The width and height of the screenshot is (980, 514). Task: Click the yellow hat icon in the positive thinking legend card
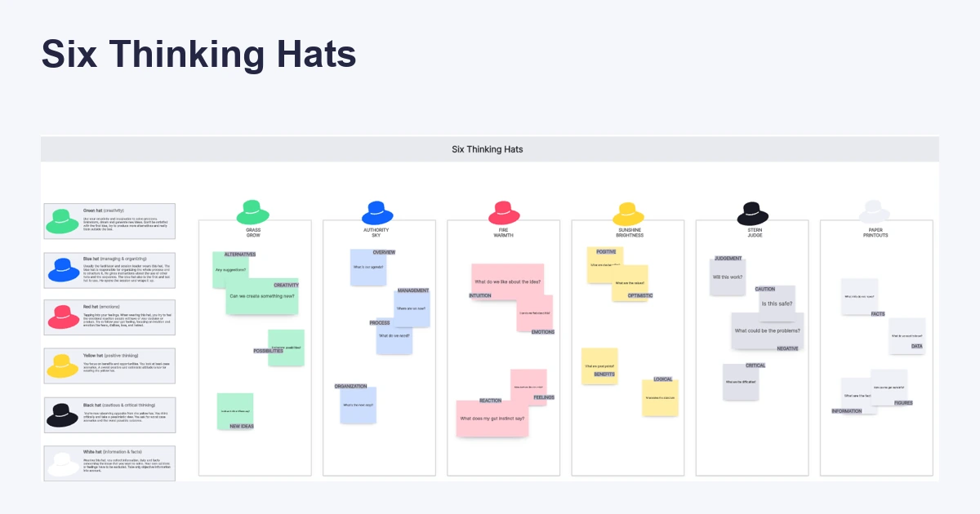(62, 366)
